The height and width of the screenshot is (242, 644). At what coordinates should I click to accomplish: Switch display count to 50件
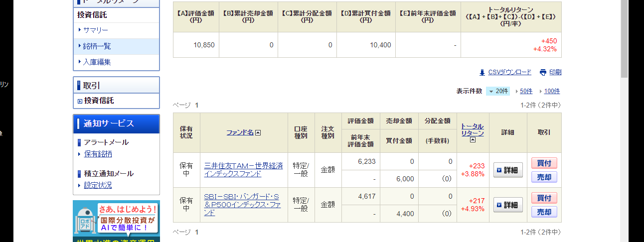coord(526,91)
